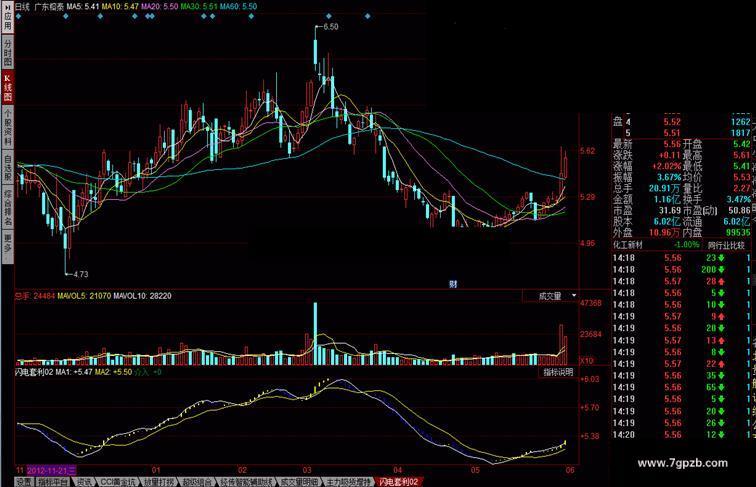Image resolution: width=756 pixels, height=487 pixels.
Task: Click MAVOL10: 28220 volume label
Action: point(142,296)
